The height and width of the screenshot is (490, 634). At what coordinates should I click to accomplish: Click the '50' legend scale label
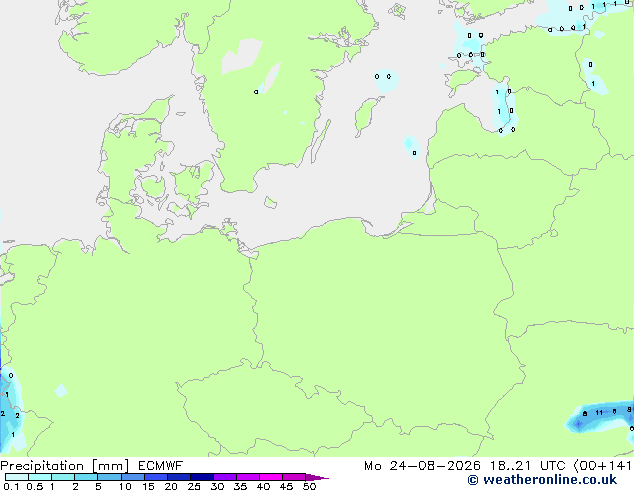pos(309,486)
